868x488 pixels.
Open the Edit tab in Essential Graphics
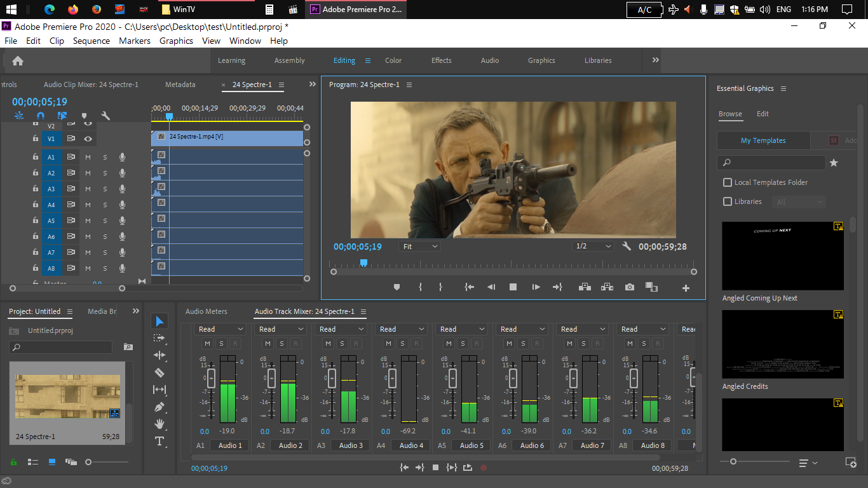coord(763,114)
